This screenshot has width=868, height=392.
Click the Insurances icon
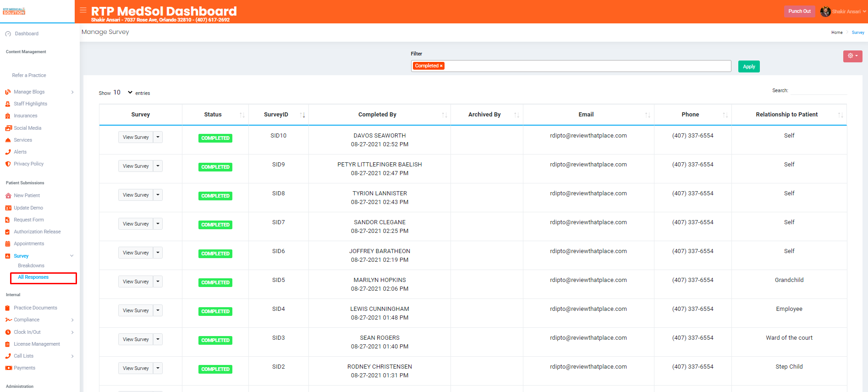point(8,116)
